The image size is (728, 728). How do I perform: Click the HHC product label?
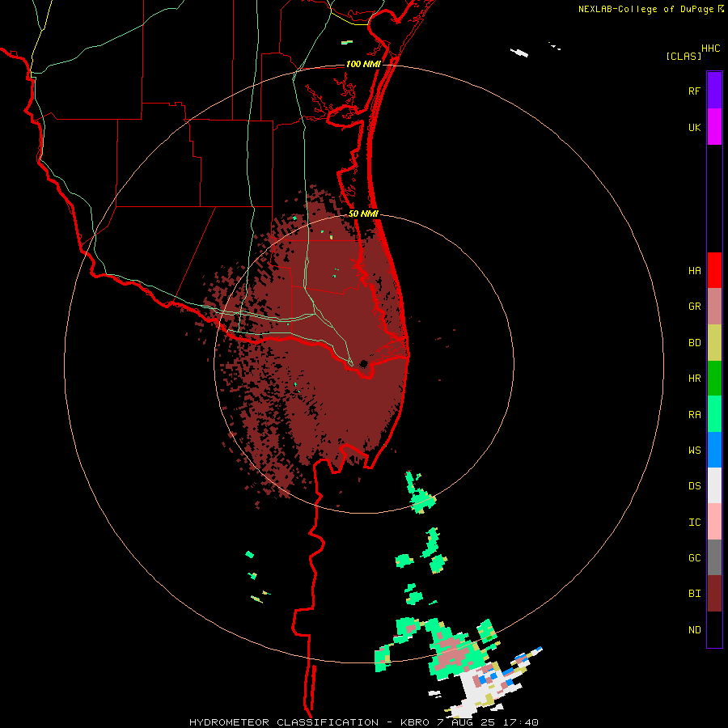(711, 49)
